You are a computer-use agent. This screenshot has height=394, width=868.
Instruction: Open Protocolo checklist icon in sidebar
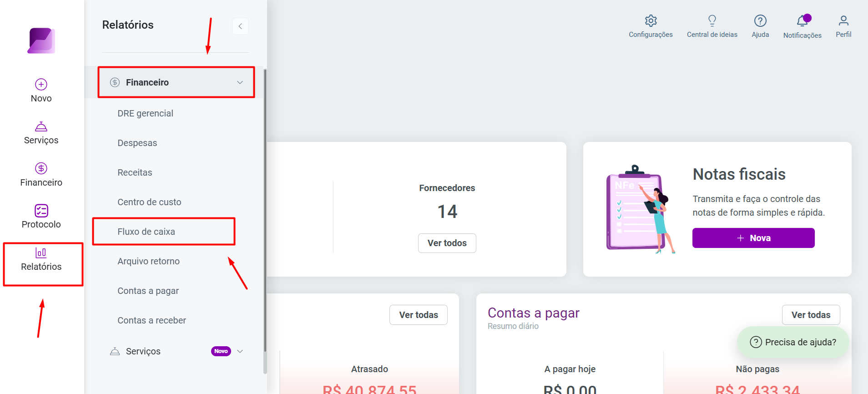click(41, 211)
